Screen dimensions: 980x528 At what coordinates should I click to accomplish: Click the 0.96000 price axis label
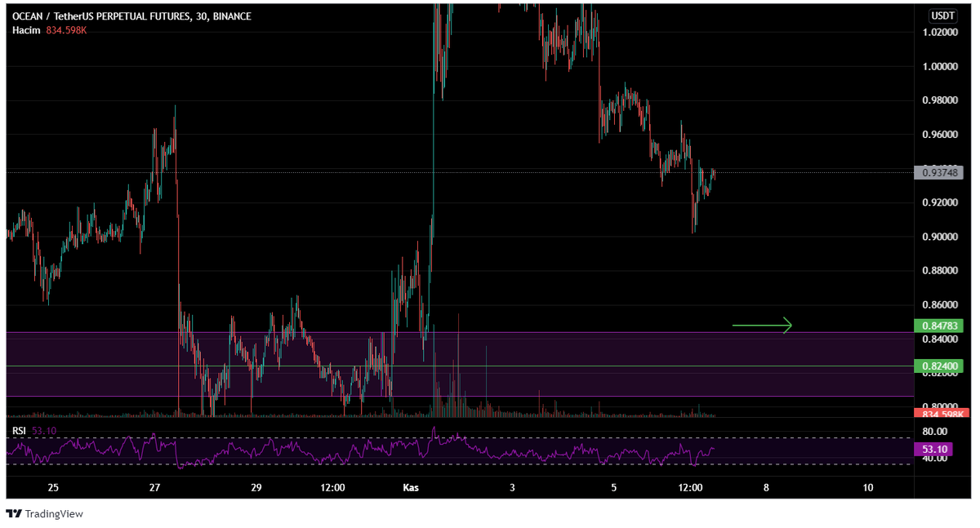[939, 134]
